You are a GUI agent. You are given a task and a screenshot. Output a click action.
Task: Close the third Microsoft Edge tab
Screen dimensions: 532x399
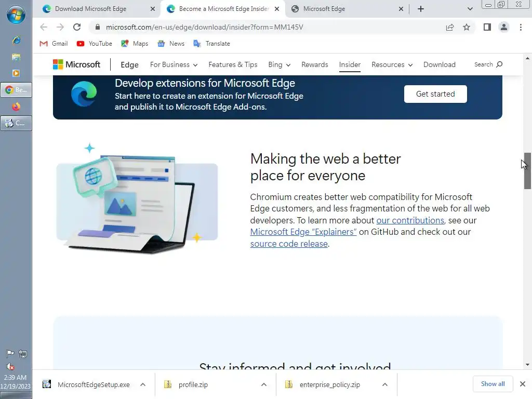tap(401, 9)
